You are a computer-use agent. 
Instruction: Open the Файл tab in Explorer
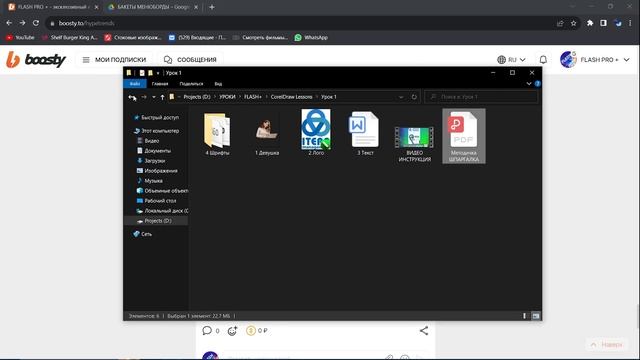135,84
